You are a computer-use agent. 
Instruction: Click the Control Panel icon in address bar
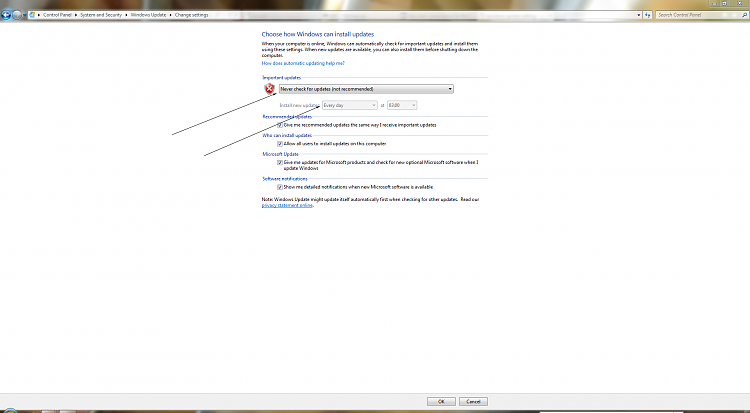click(32, 15)
